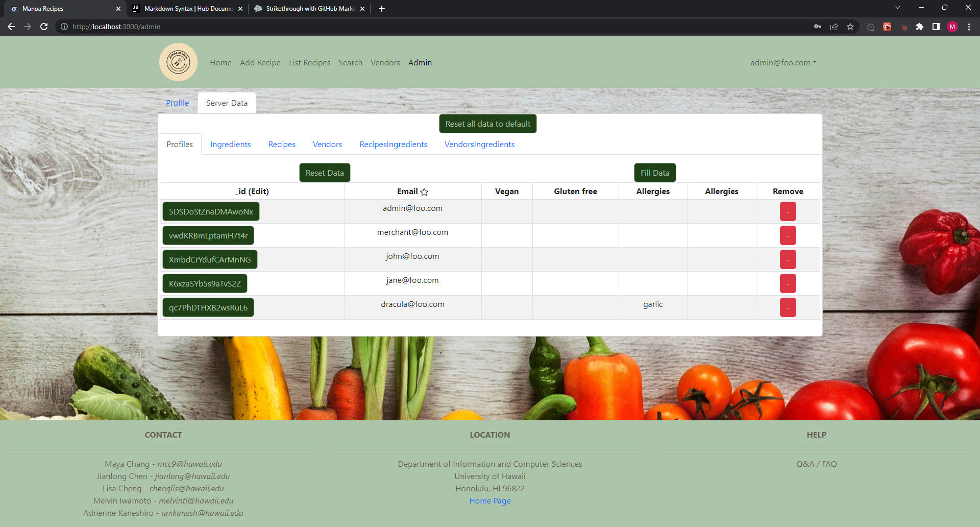
Task: Click Reset all data to default button
Action: [487, 124]
